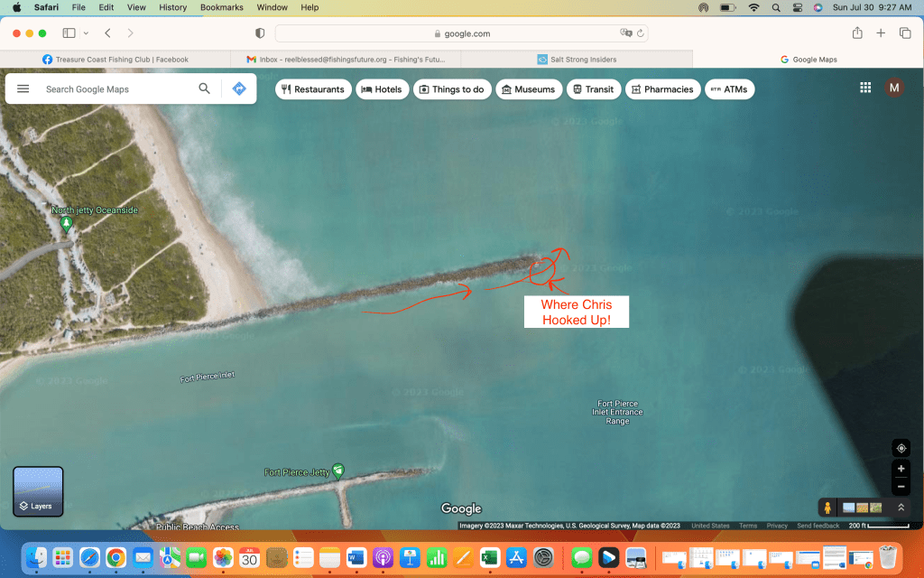The image size is (924, 578).
Task: Open the Bookmarks menu
Action: tap(221, 7)
